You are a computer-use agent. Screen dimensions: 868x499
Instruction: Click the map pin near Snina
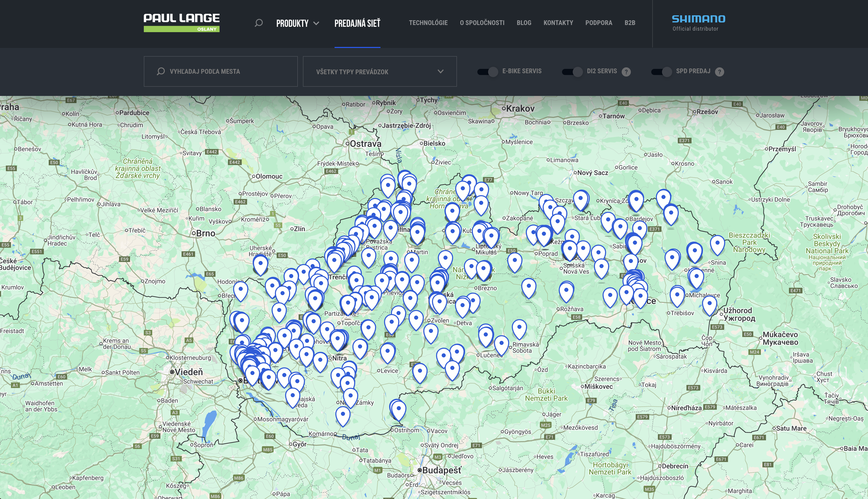[x=717, y=244]
